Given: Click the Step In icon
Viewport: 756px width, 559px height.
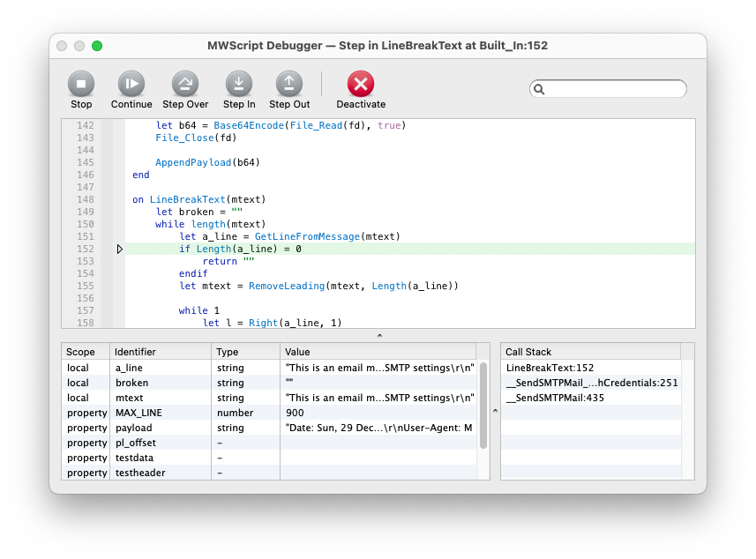Looking at the screenshot, I should point(239,85).
